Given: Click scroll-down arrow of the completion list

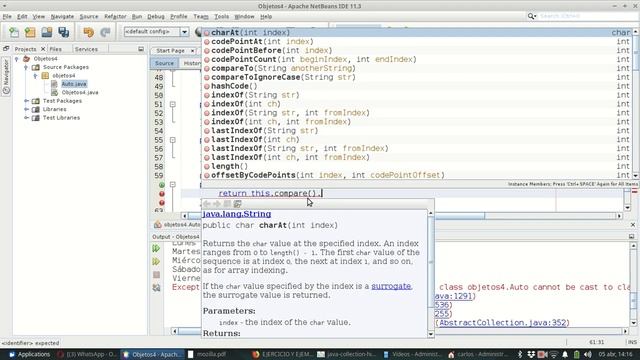Looking at the screenshot, I should (x=636, y=176).
